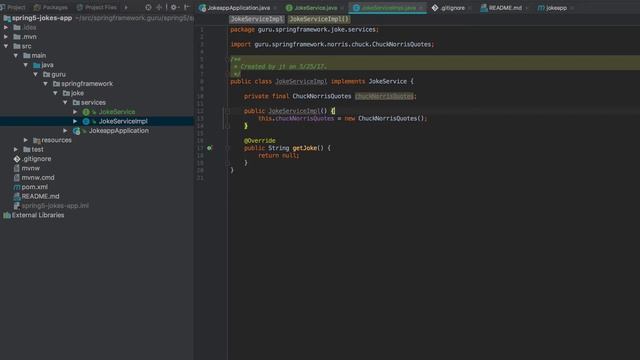Screen dimensions: 640x360
Task: Click the scroll-from-source target icon
Action: click(x=148, y=7)
